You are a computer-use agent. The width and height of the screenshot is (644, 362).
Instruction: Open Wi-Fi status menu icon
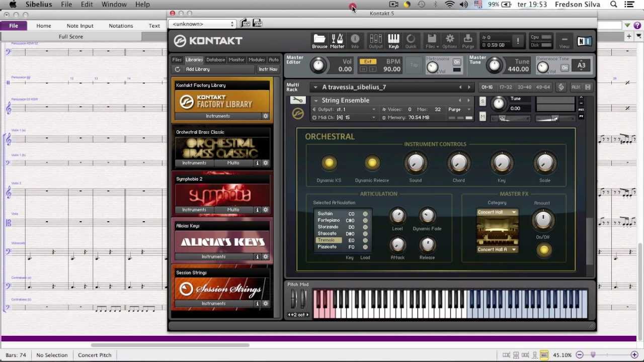click(x=450, y=5)
